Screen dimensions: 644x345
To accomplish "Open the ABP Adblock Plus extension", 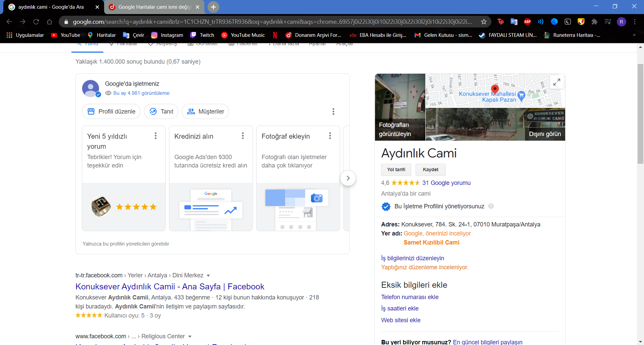I will [x=527, y=22].
